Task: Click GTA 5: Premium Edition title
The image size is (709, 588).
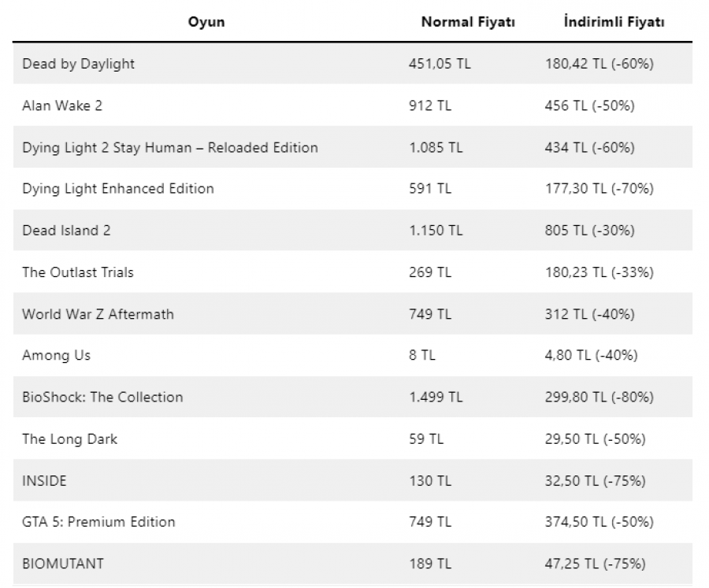Action: 98,522
